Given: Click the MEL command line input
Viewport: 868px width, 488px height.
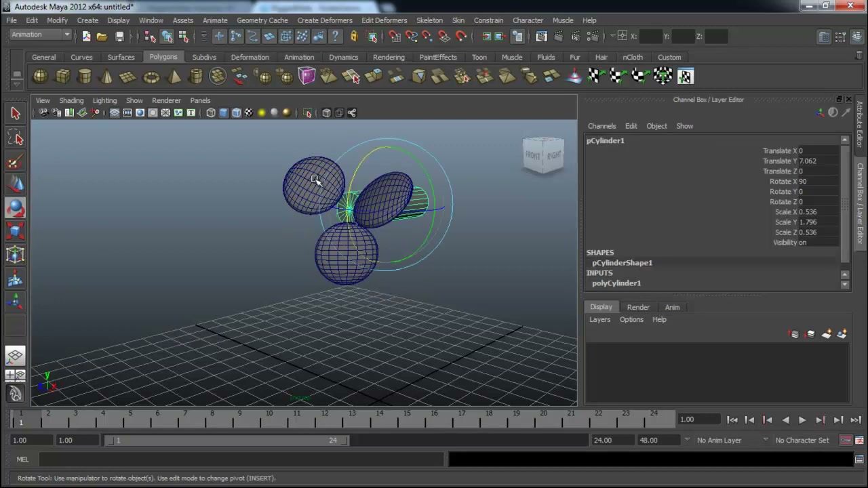Looking at the screenshot, I should tap(241, 460).
